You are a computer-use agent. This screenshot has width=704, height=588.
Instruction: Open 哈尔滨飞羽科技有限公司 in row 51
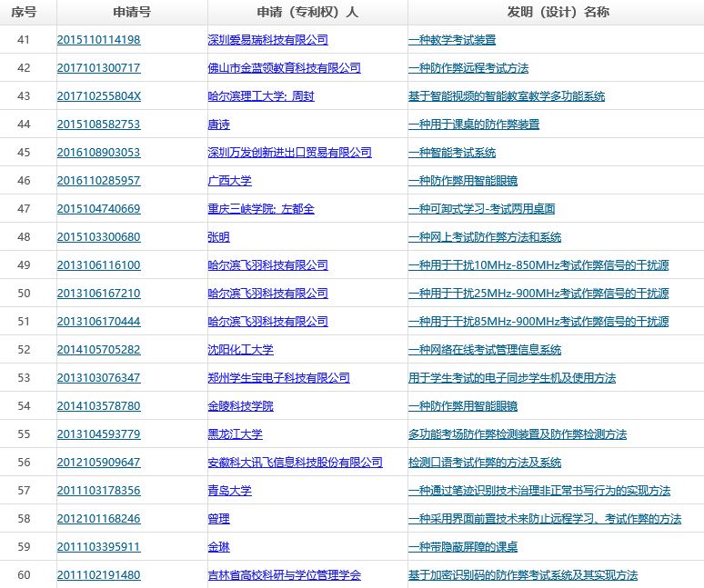click(267, 322)
